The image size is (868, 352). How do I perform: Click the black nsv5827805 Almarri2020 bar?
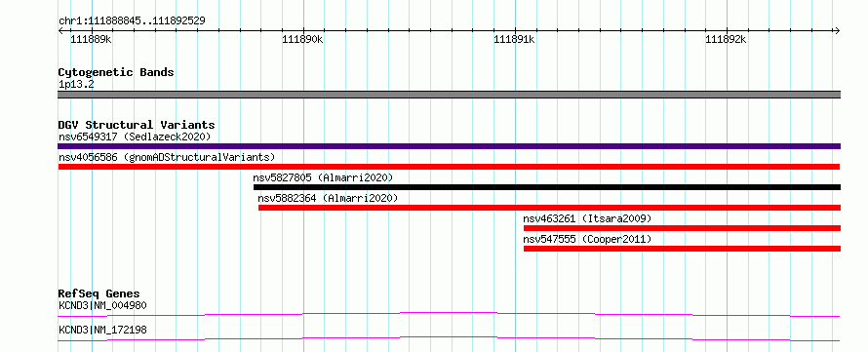(547, 187)
